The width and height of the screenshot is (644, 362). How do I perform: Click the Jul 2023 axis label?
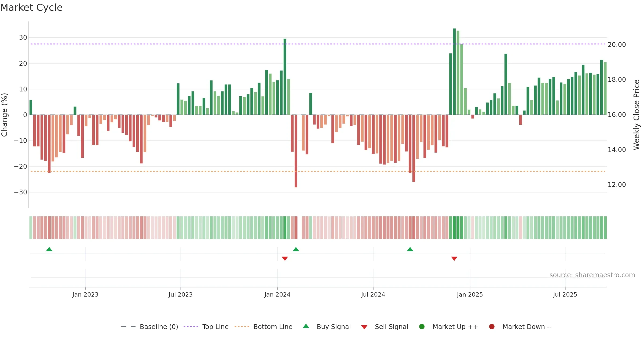click(181, 295)
